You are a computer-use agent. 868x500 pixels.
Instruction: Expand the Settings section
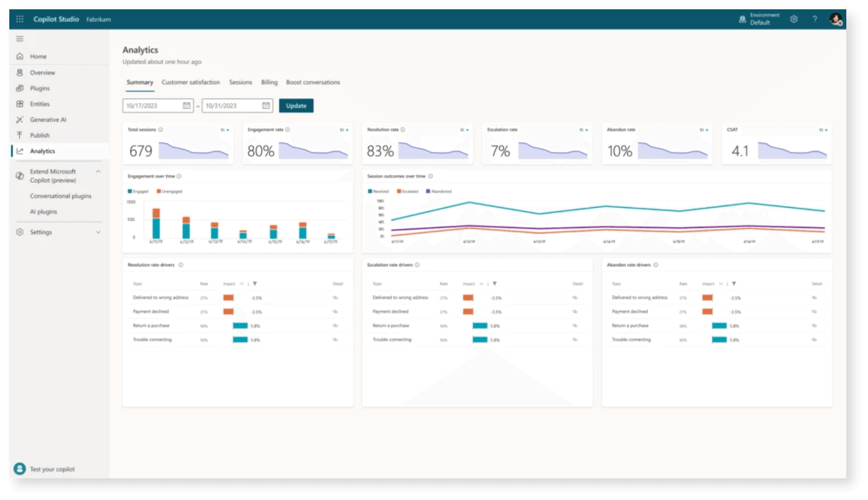(x=97, y=232)
